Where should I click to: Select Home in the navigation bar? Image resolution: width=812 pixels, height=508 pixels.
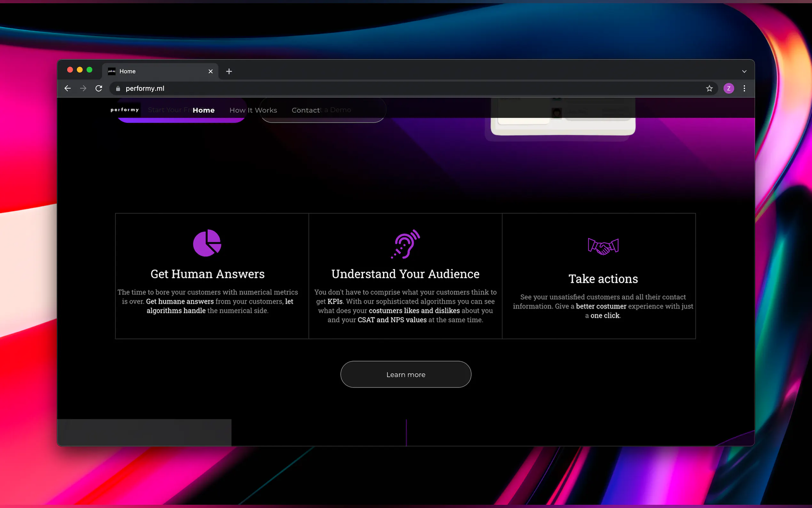pyautogui.click(x=203, y=110)
